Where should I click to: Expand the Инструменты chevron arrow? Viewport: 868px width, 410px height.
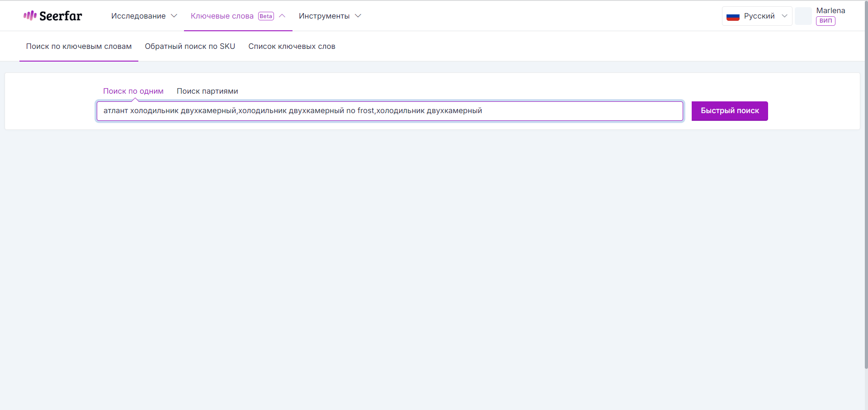coord(358,16)
